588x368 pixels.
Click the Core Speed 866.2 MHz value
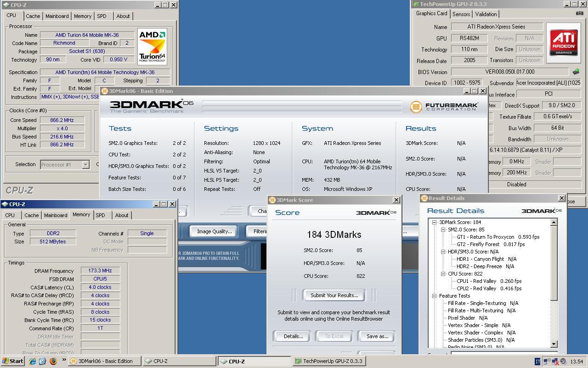[x=62, y=120]
